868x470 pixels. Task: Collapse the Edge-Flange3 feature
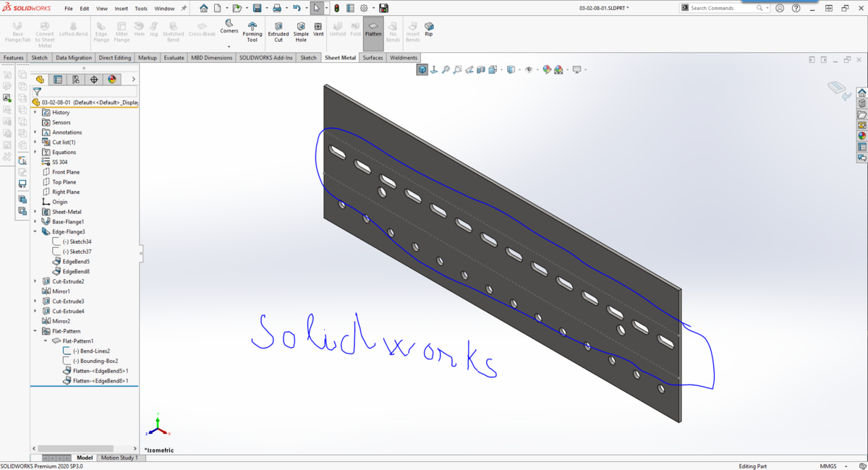click(35, 231)
